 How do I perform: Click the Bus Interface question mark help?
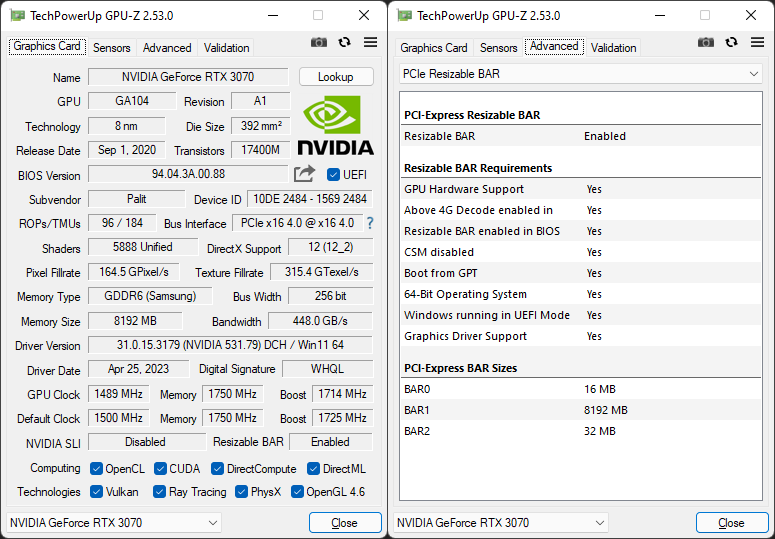coord(370,223)
